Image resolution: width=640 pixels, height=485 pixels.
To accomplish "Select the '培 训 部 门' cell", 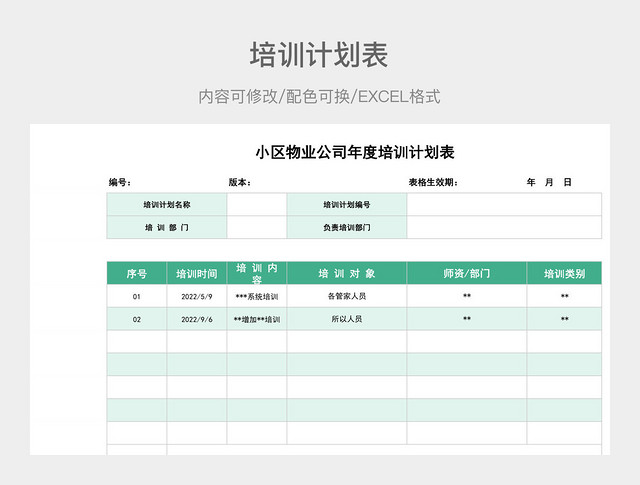I will click(167, 227).
